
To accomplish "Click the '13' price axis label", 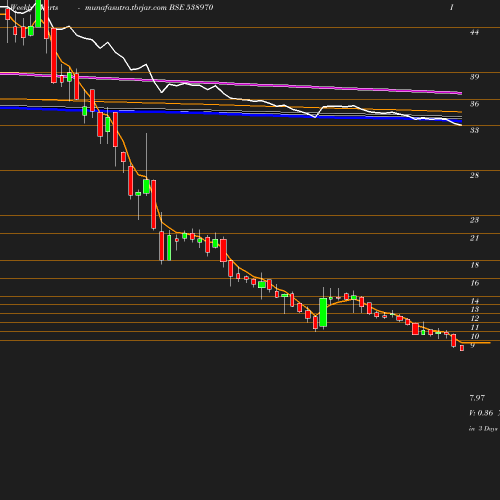I will click(x=474, y=309).
